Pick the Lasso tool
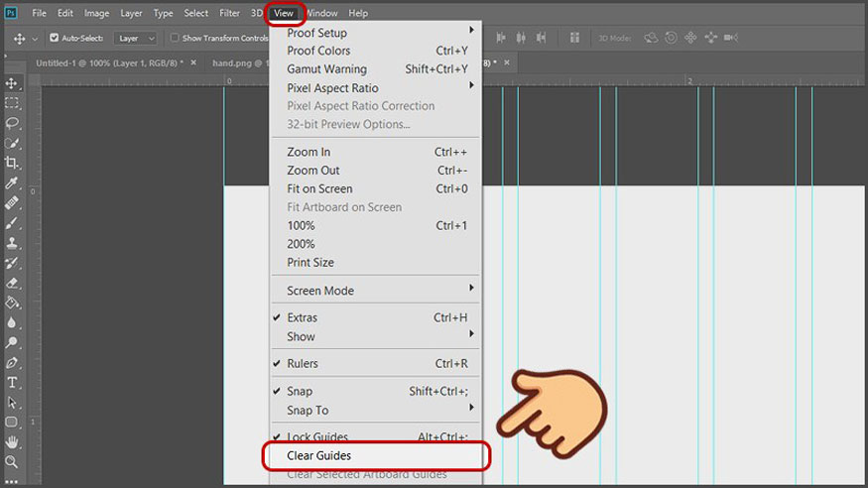This screenshot has height=488, width=868. (12, 123)
